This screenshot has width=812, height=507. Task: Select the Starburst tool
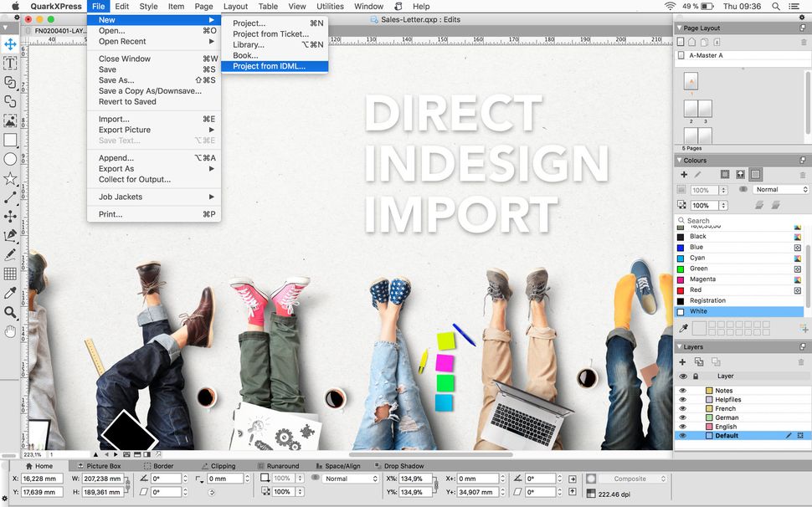pos(10,178)
